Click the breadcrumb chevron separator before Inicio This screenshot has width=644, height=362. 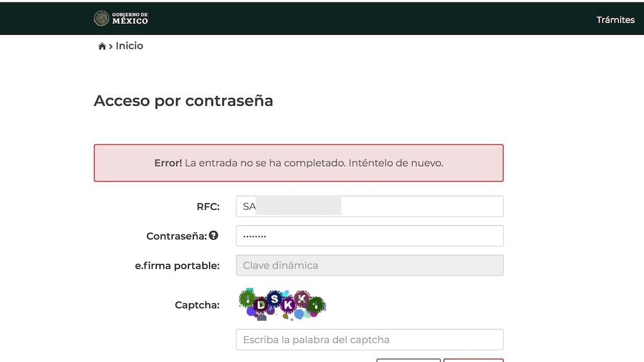point(111,47)
